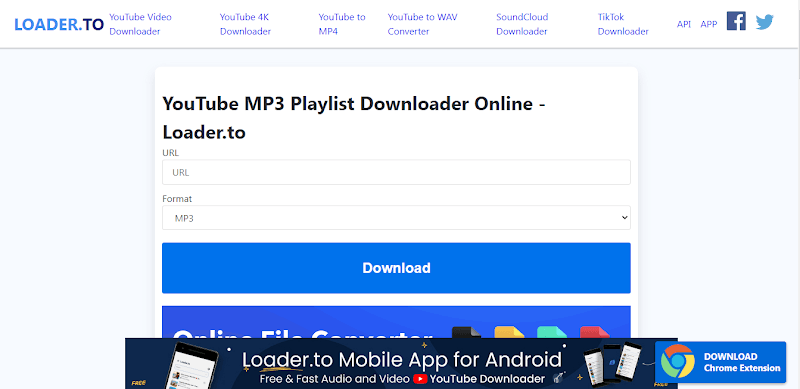The height and width of the screenshot is (389, 800).
Task: Open the Online File Converter banner
Action: pyautogui.click(x=396, y=322)
